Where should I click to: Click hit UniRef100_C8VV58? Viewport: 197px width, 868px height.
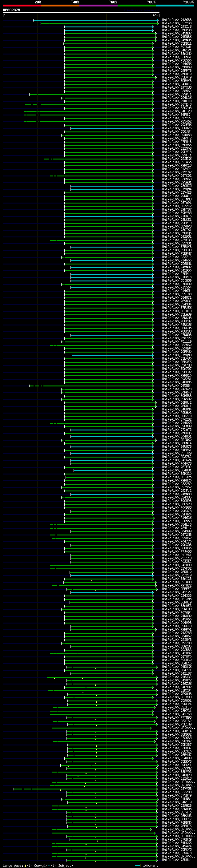(177, 789)
